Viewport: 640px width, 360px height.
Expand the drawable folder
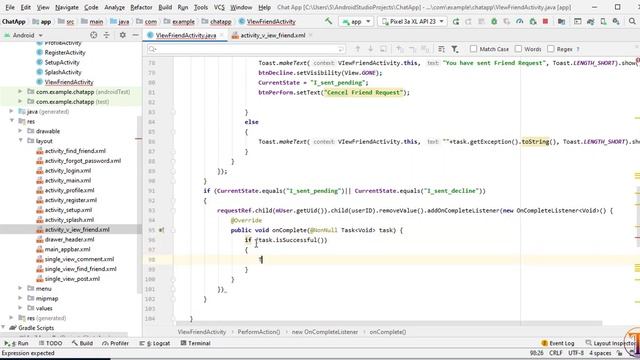click(x=20, y=131)
